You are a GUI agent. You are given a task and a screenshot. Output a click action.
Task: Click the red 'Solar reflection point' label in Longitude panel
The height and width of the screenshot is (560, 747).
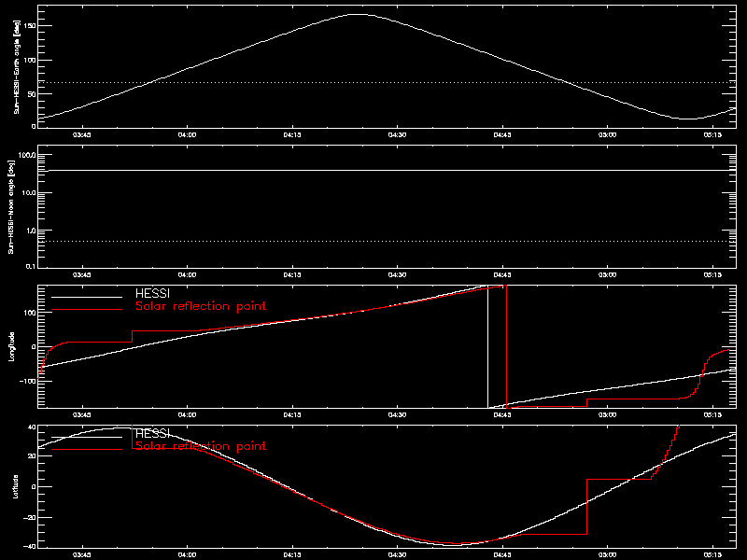[x=201, y=306]
